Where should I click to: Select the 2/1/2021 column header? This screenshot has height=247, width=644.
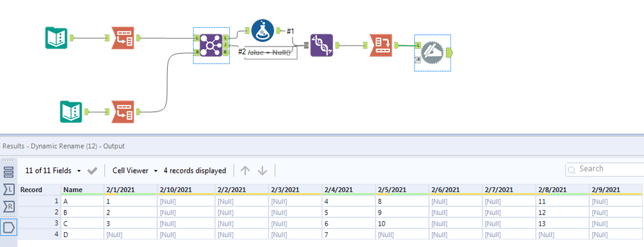pyautogui.click(x=130, y=190)
